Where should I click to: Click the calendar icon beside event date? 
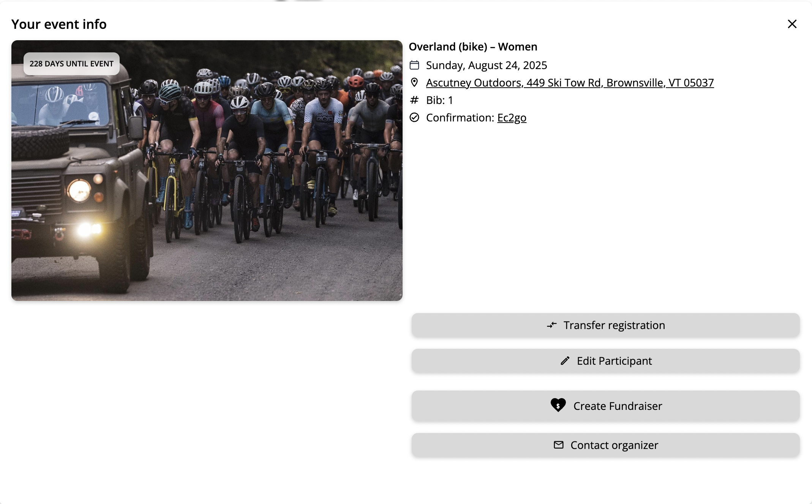point(414,65)
